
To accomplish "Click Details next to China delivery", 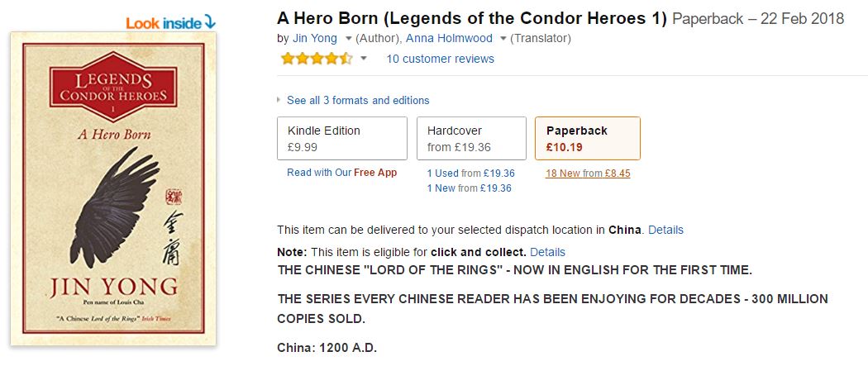I will pyautogui.click(x=665, y=230).
